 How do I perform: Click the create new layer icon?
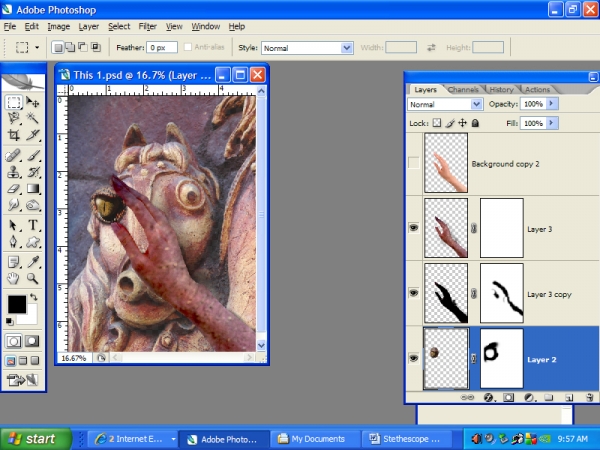tap(569, 398)
